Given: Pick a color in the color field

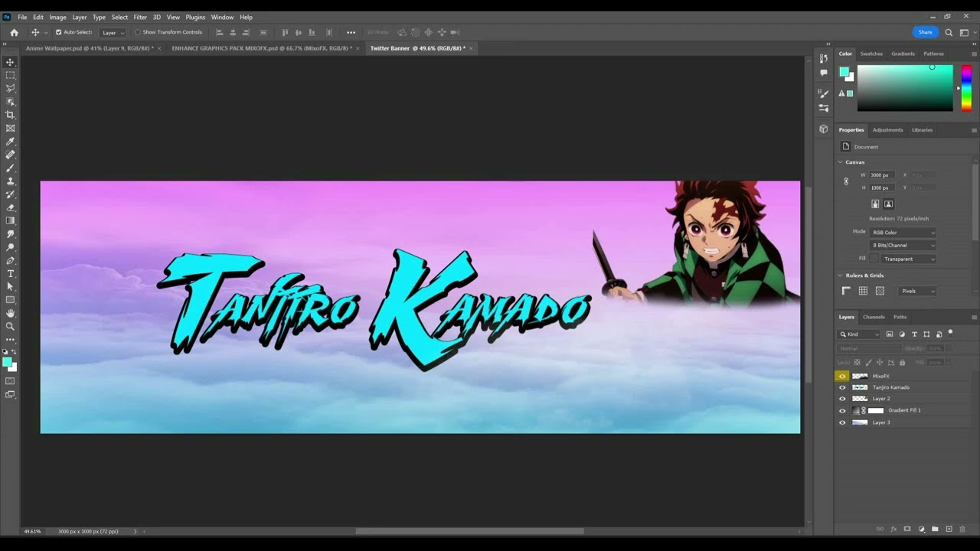Looking at the screenshot, I should coord(905,88).
